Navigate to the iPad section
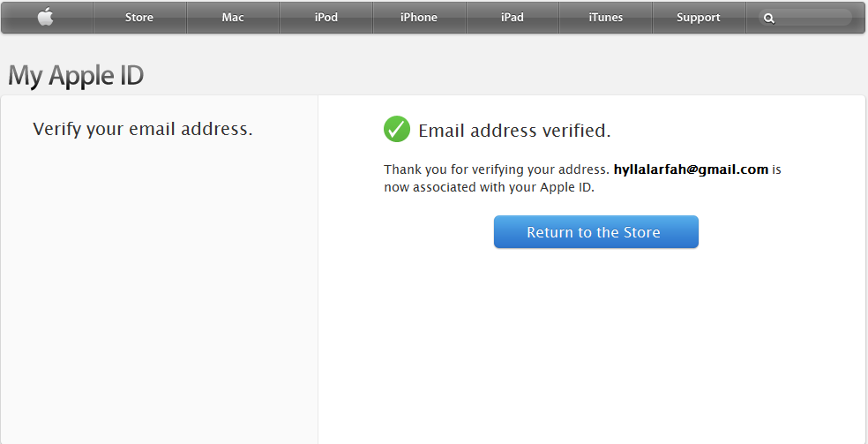This screenshot has height=444, width=868. tap(512, 17)
